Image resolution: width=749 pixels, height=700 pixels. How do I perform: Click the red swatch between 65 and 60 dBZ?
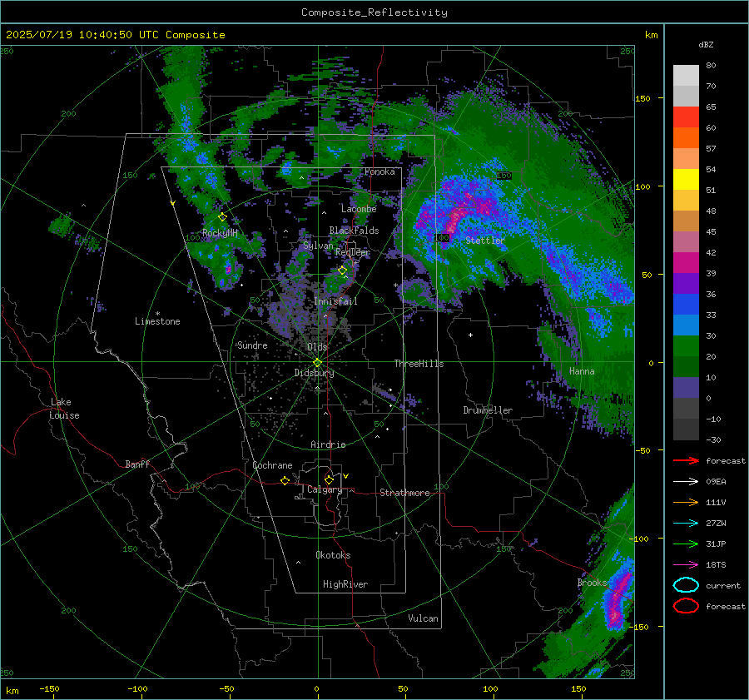coord(686,117)
